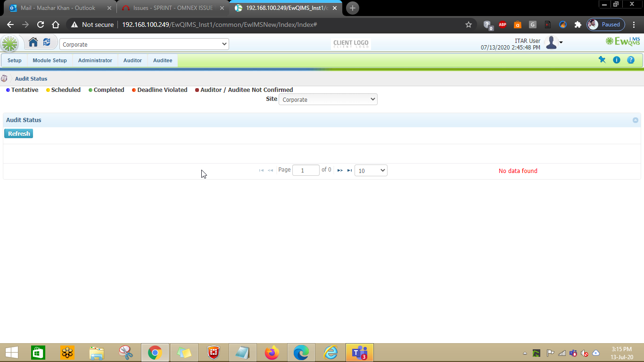
Task: Close the Issues - SPRINT tab
Action: coord(222,8)
